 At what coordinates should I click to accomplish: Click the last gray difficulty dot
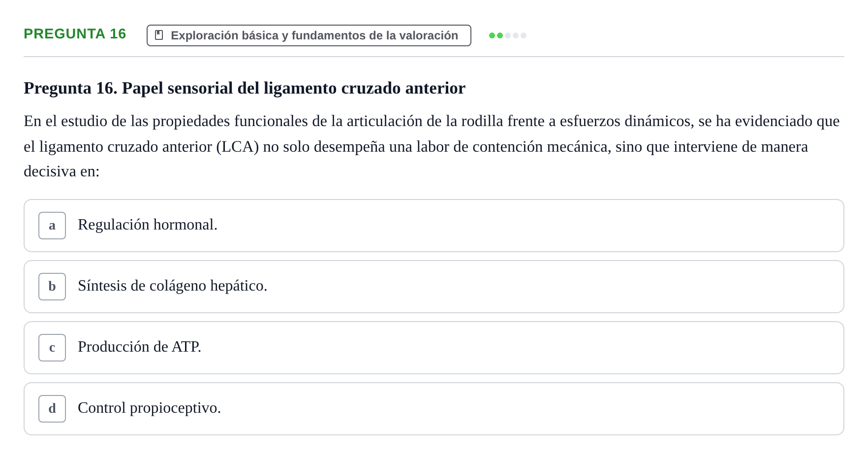pyautogui.click(x=524, y=35)
